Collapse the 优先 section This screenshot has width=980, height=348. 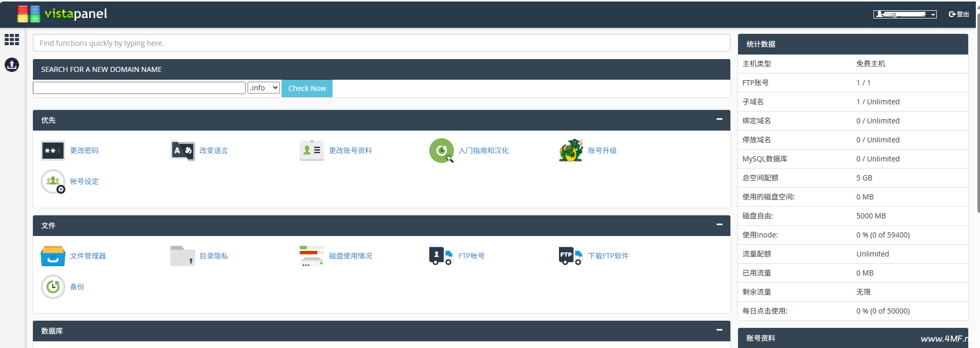pos(719,119)
